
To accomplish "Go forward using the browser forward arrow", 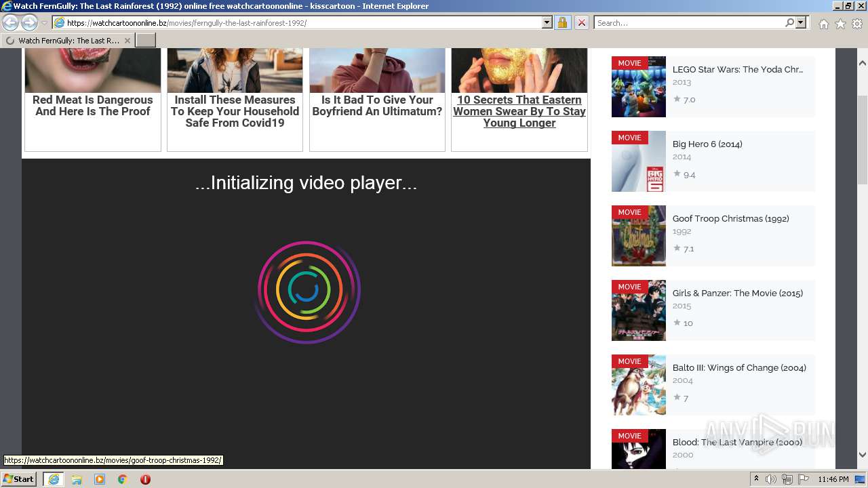I will (29, 22).
